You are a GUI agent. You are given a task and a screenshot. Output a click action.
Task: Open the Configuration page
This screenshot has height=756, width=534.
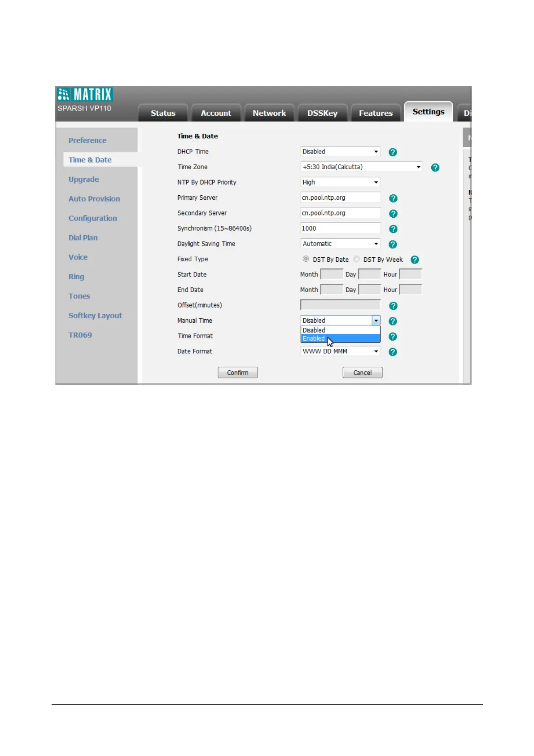93,218
